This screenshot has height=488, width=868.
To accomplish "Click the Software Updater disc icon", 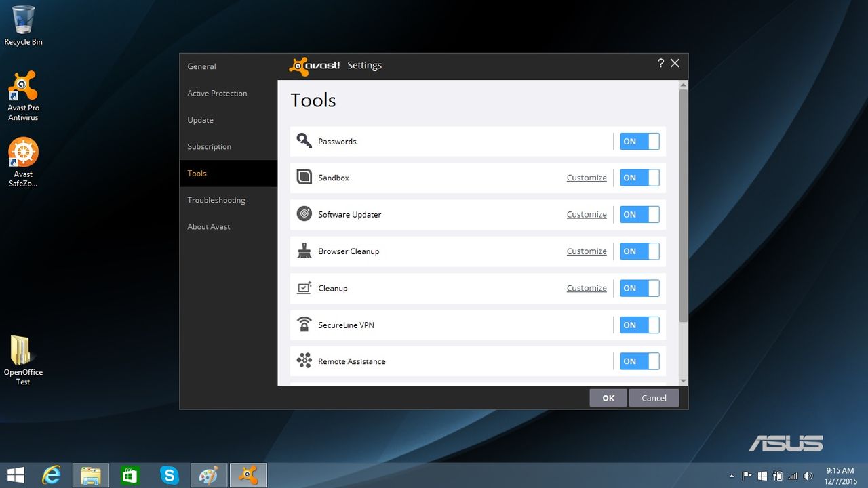I will pos(304,214).
